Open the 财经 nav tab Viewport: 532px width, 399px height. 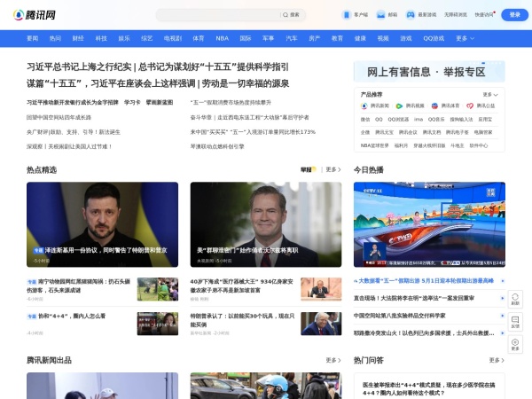coord(78,38)
